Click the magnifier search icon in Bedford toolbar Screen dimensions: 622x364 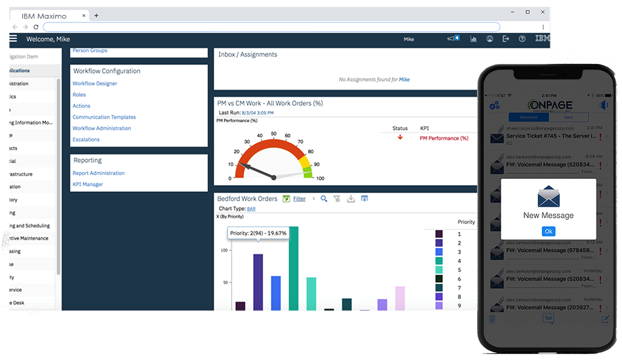[x=324, y=199]
